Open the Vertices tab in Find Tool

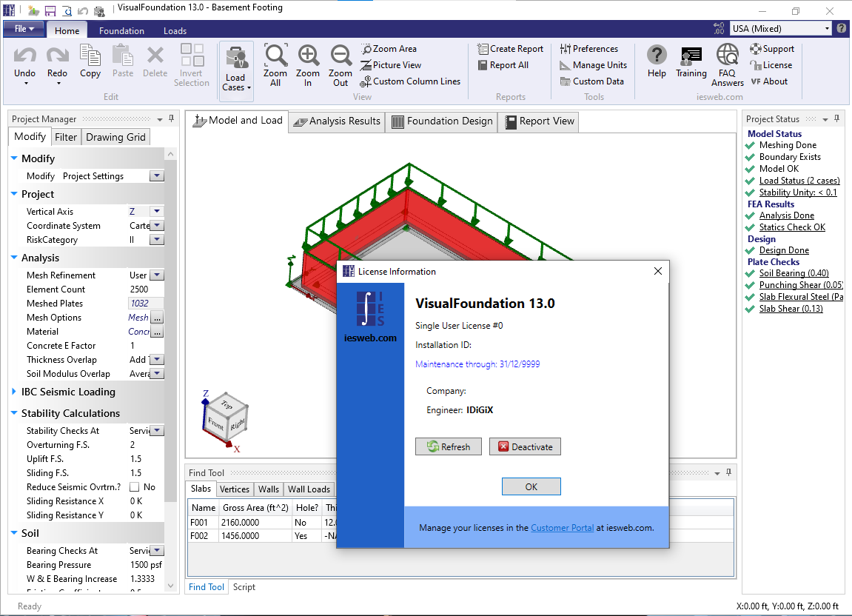click(x=234, y=489)
